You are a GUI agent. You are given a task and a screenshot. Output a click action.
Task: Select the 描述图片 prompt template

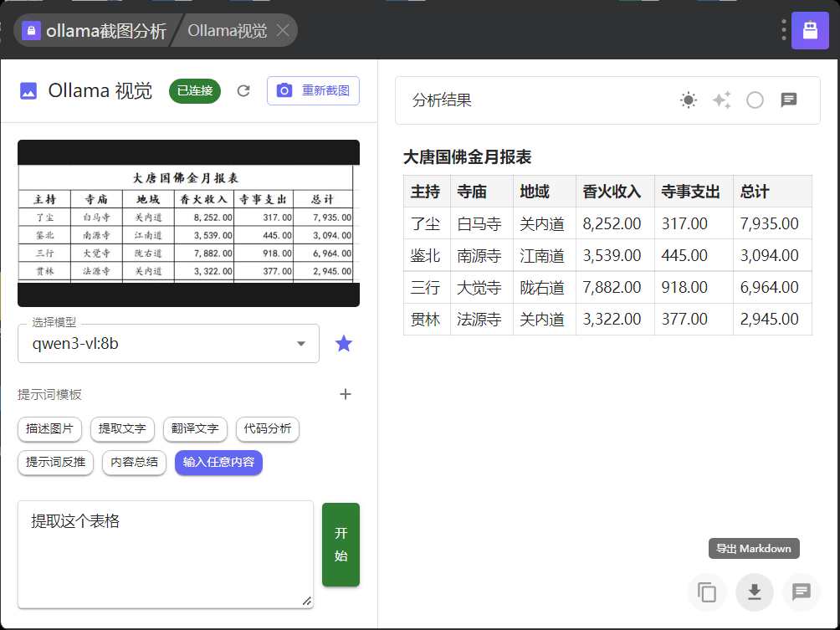tap(49, 429)
